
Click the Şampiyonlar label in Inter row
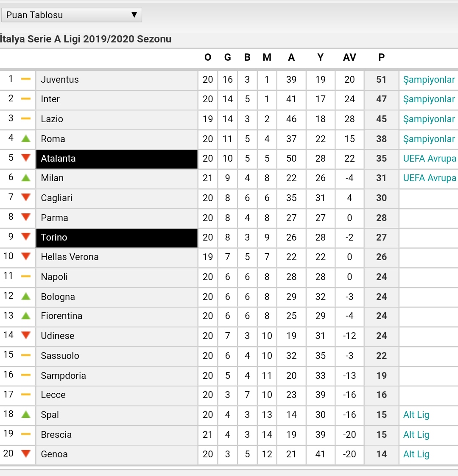[429, 99]
